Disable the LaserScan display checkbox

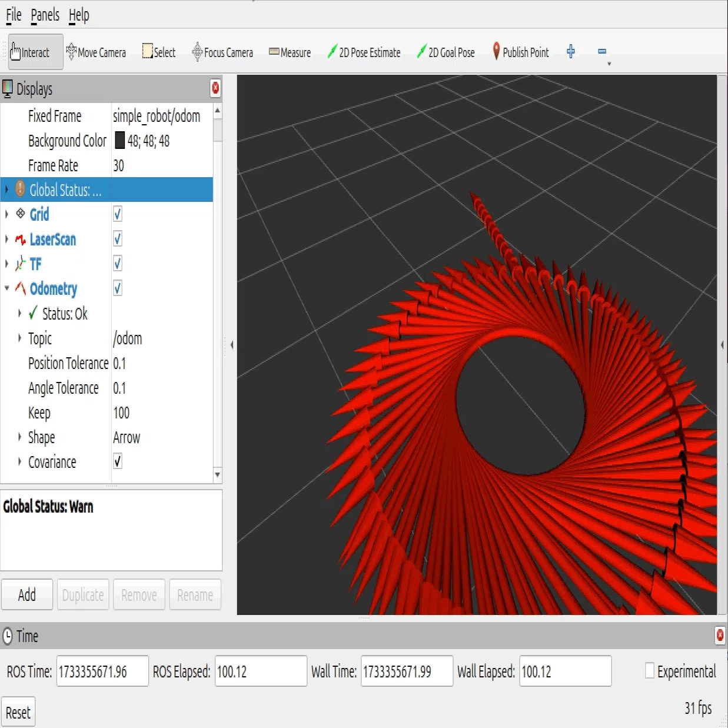[118, 239]
